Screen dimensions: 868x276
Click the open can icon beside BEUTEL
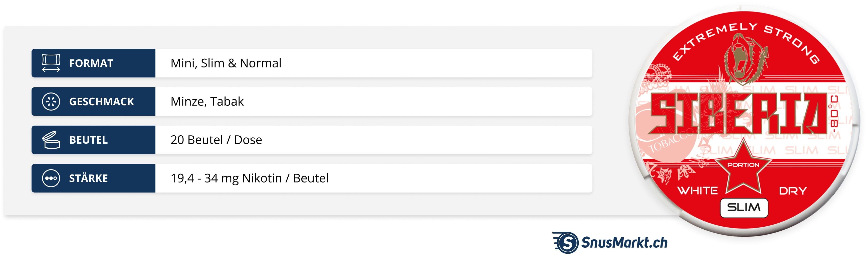click(51, 140)
